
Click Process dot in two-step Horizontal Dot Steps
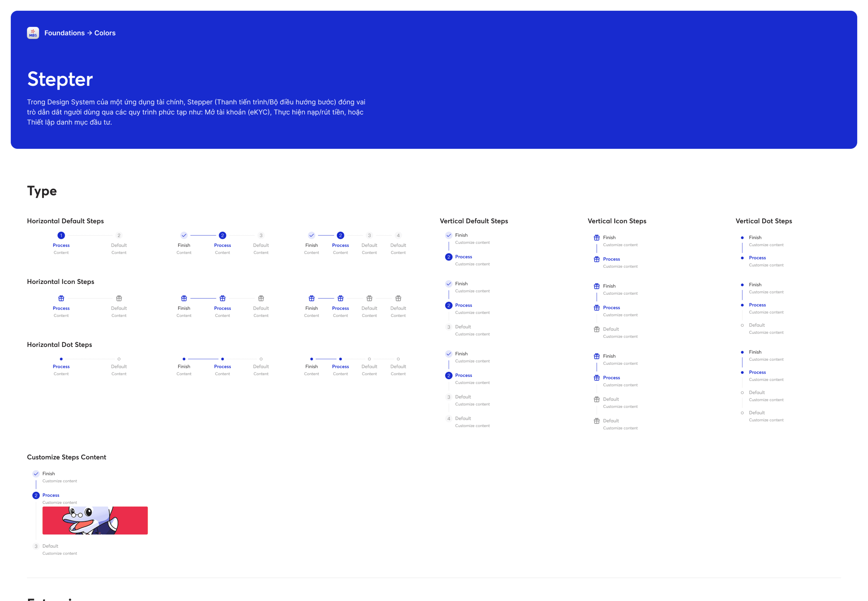click(61, 359)
